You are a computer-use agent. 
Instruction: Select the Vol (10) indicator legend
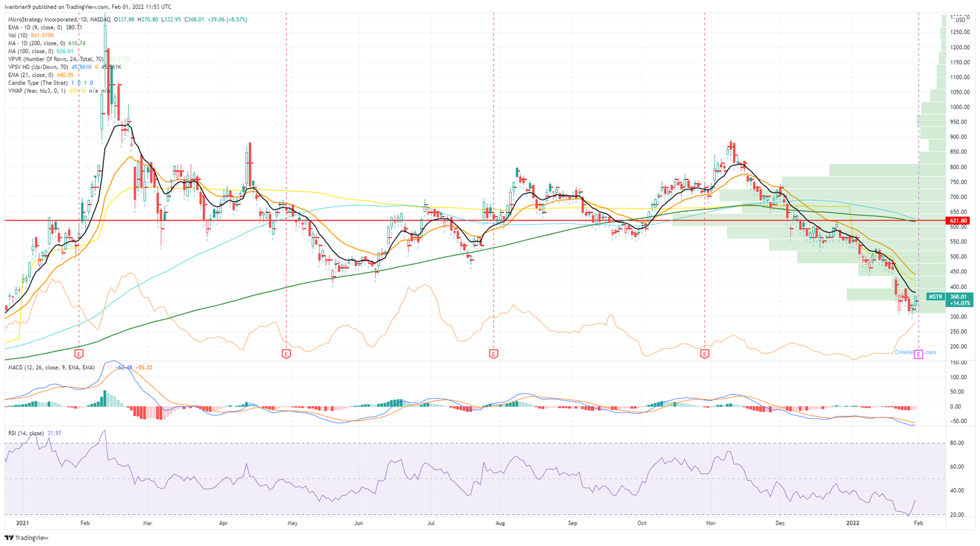pyautogui.click(x=18, y=35)
